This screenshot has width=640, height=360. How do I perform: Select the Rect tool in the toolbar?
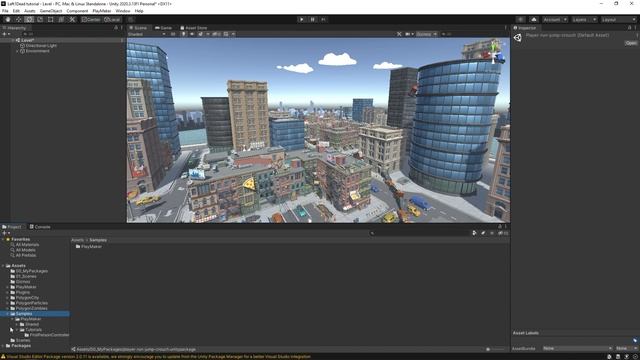[51, 19]
